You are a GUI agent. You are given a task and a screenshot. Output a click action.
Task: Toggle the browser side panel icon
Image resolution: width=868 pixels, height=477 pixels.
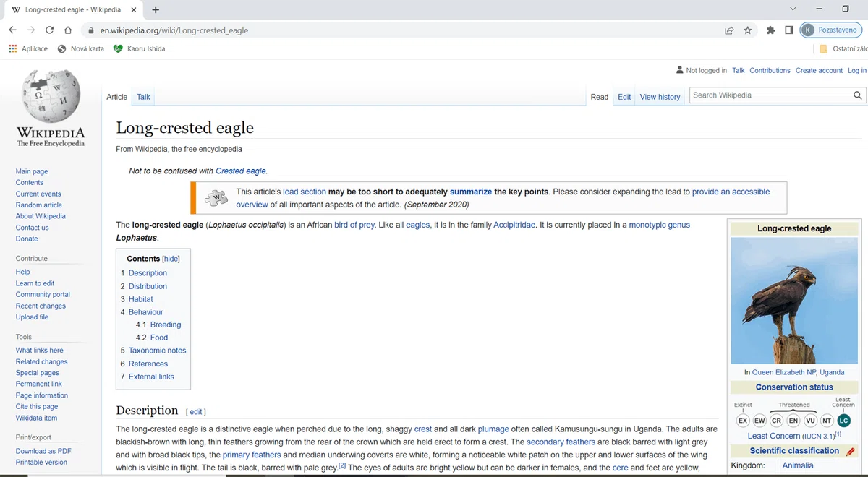coord(789,30)
